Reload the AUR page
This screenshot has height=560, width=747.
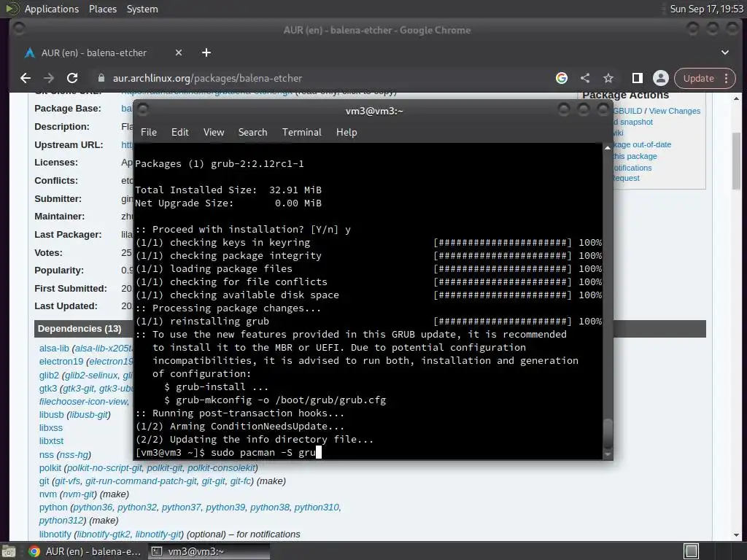point(72,78)
